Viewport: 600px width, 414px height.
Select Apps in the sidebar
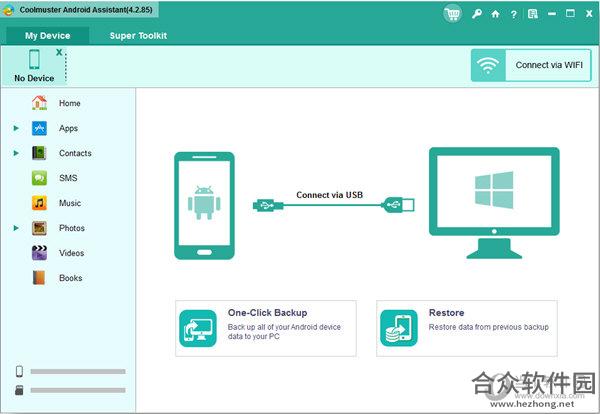coord(68,129)
